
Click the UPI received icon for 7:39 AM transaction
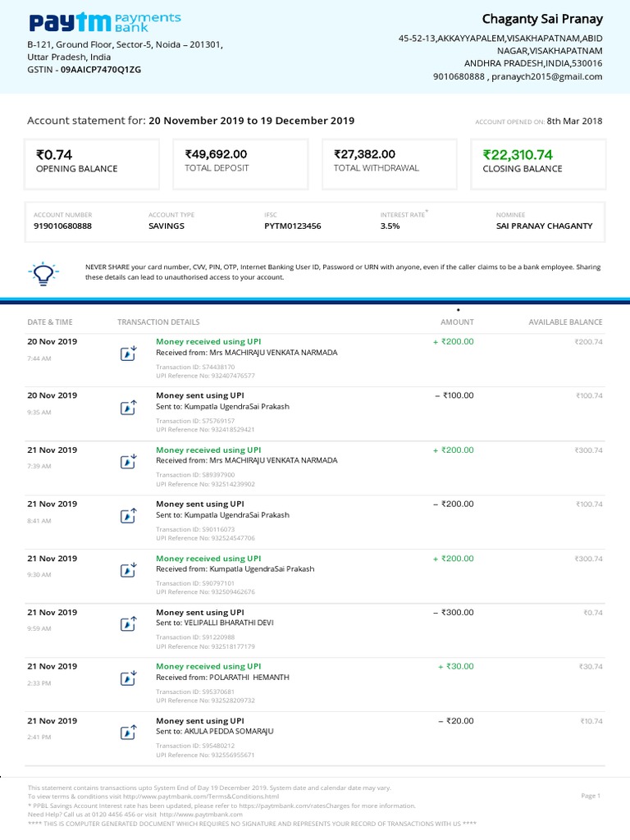coord(128,462)
